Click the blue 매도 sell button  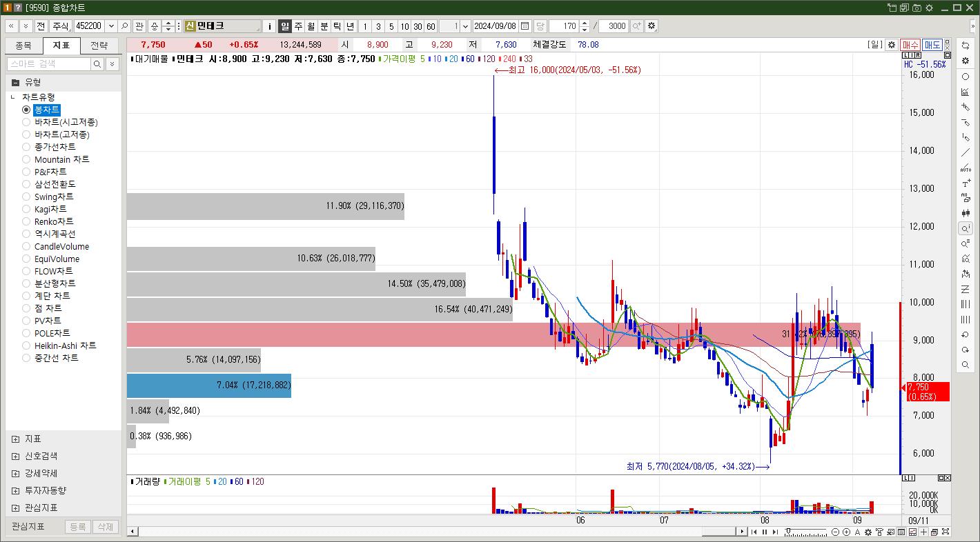[932, 45]
